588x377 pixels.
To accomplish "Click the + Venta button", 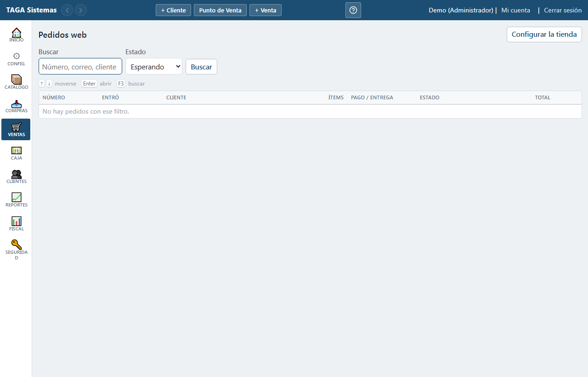I will [266, 10].
